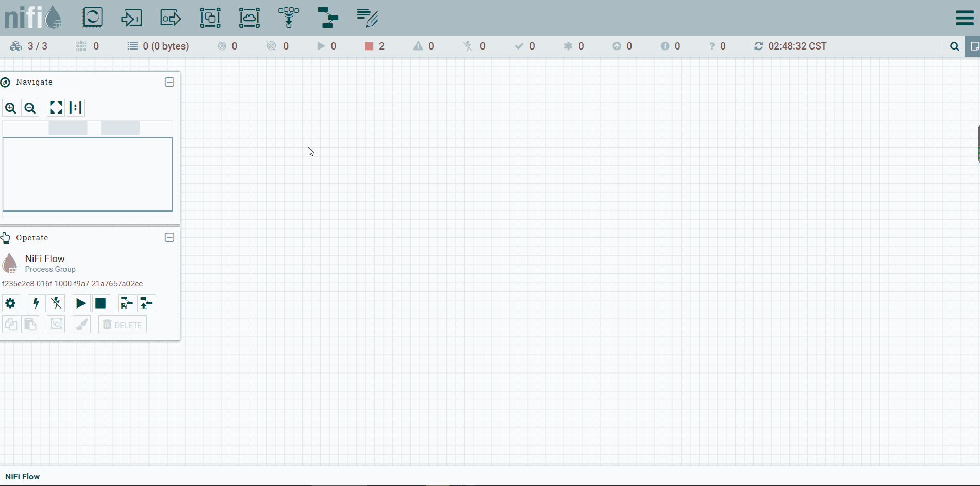Click the not transmitting remote groups icon

coord(271,46)
